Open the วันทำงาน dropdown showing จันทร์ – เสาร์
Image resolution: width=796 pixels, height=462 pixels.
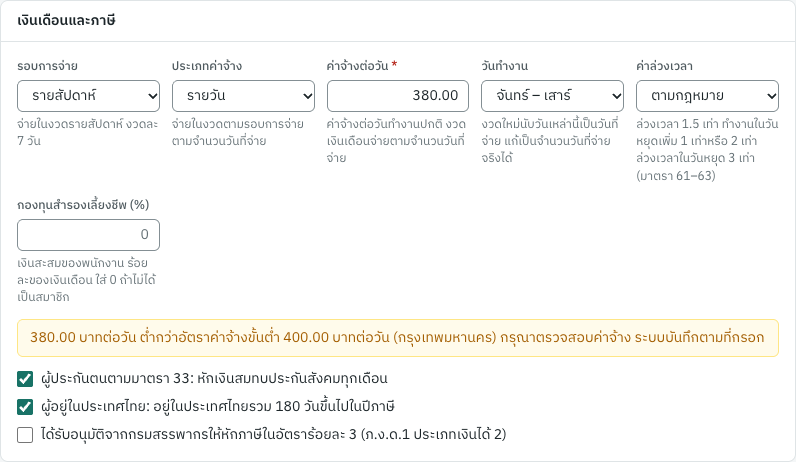click(552, 96)
